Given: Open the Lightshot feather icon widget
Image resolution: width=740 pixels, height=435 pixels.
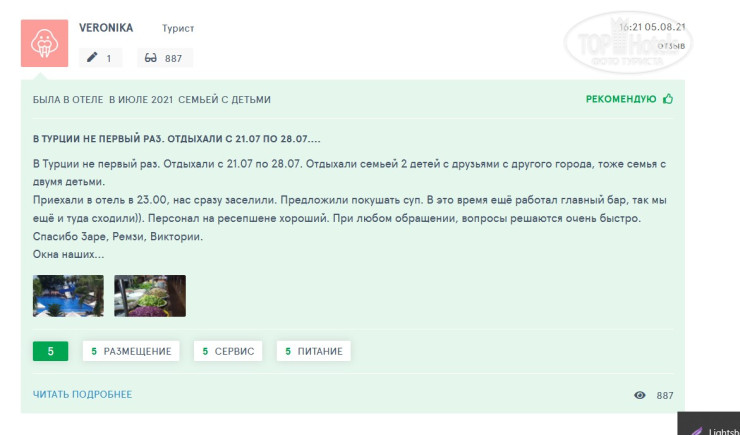Looking at the screenshot, I should 696,428.
